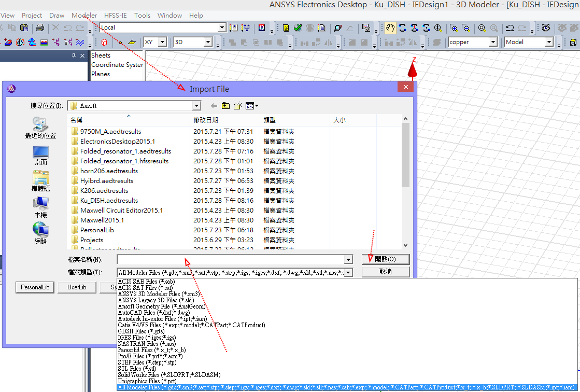Open the Local coordinate dropdown
Screen dimensions: 580x392
[222, 27]
